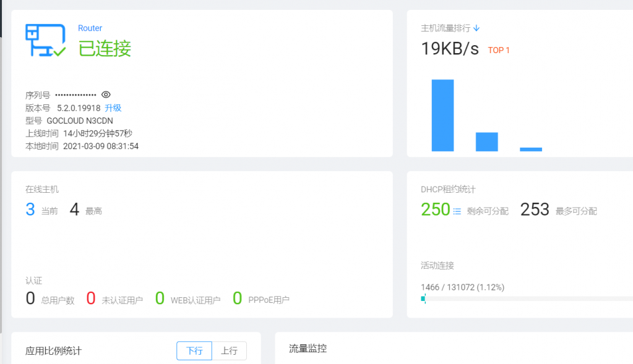Click the 活动连接 usage progress bar
The width and height of the screenshot is (633, 364).
click(x=526, y=298)
